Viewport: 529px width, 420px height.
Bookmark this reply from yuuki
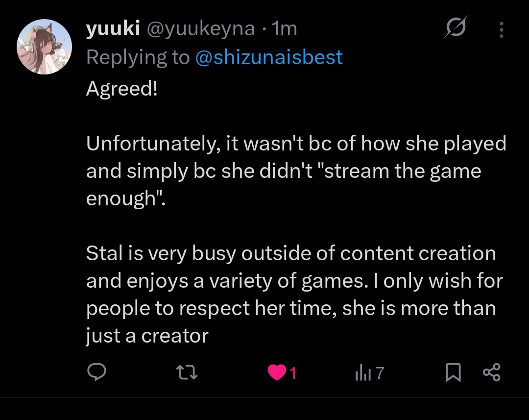453,373
